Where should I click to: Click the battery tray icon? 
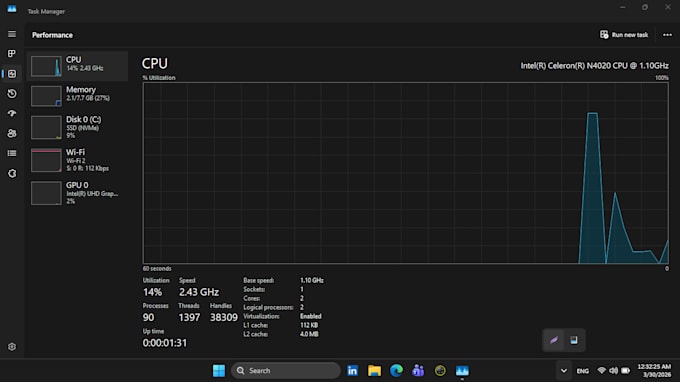click(x=625, y=371)
